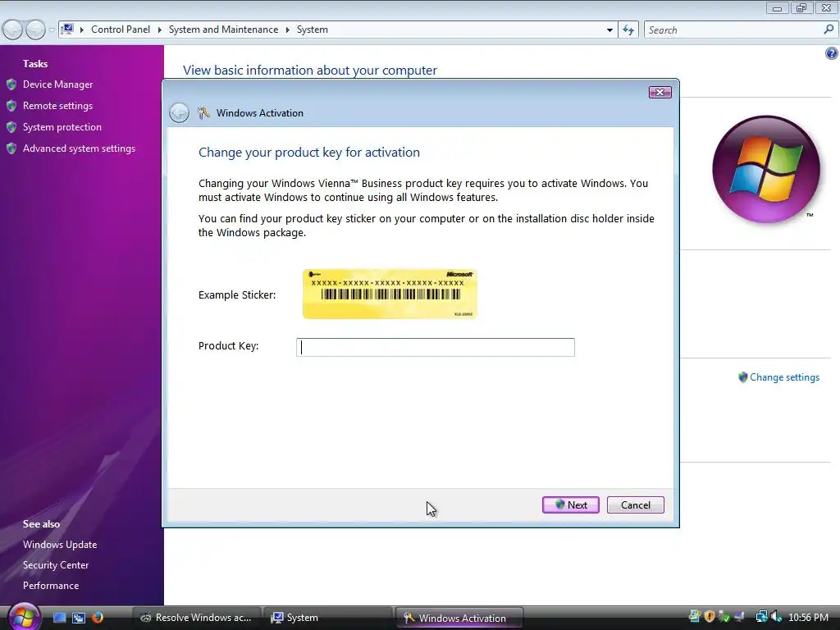Open the address bar history dropdown arrow
The image size is (840, 630).
click(x=609, y=30)
